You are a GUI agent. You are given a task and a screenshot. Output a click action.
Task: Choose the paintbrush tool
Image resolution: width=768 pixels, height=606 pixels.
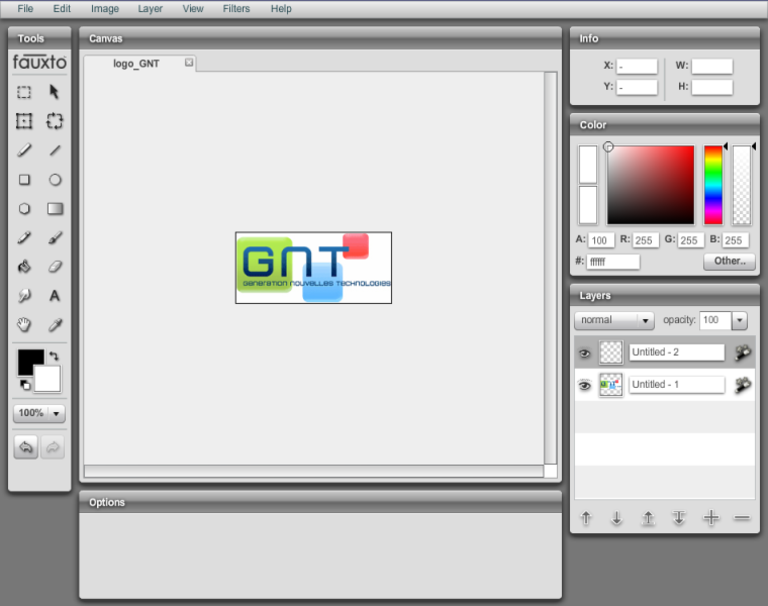[55, 238]
